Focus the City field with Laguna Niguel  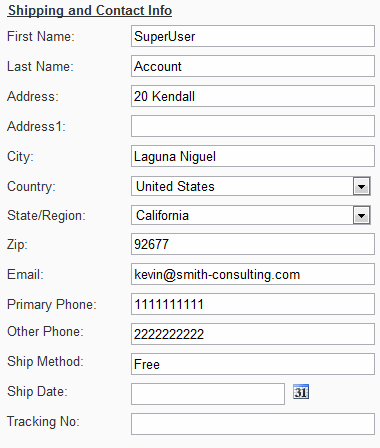click(x=253, y=156)
